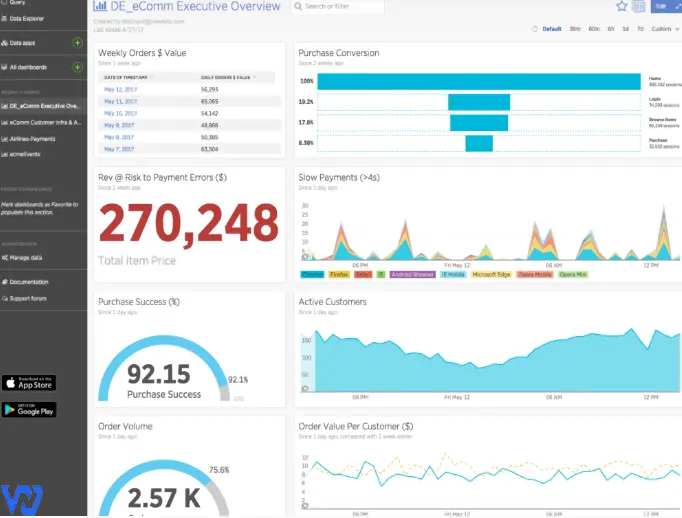The image size is (682, 518).
Task: Click the Documentation book icon
Action: click(4, 282)
